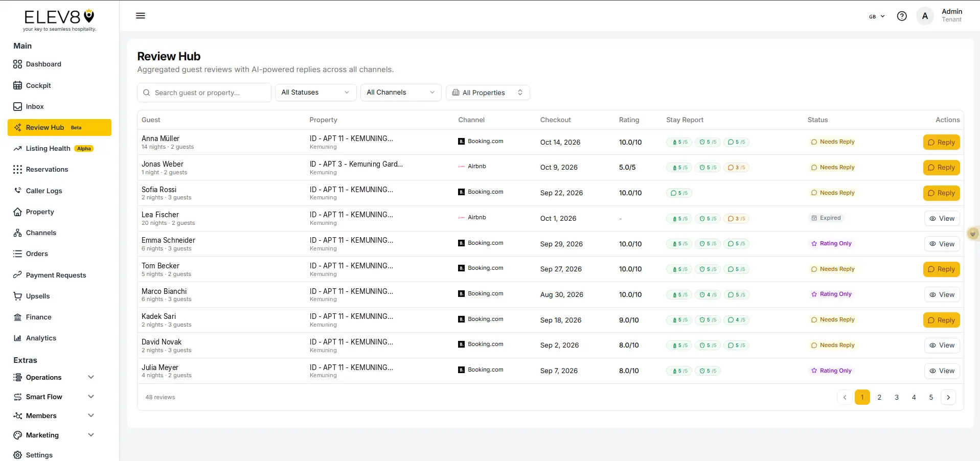Image resolution: width=980 pixels, height=461 pixels.
Task: Click the ELEV8 logo
Action: (59, 20)
